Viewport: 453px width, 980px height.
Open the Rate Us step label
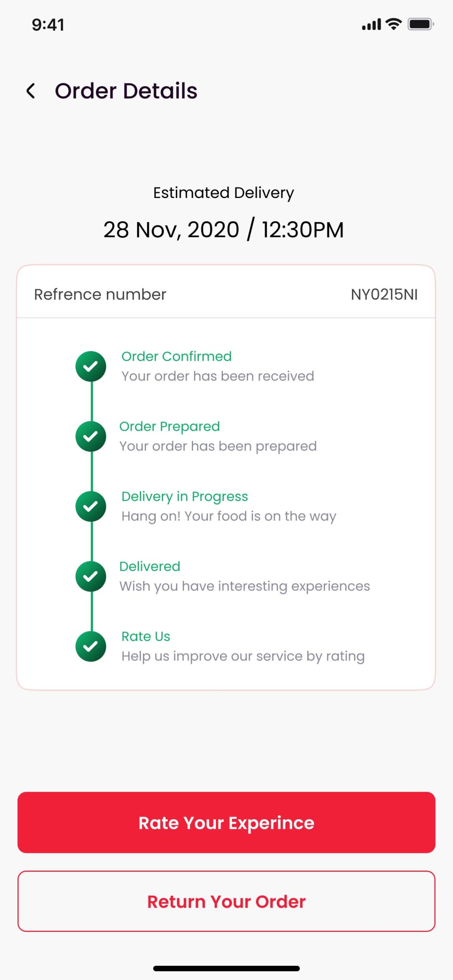point(146,637)
